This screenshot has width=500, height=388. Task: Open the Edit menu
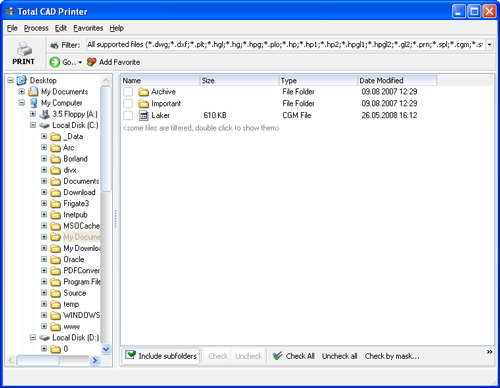[x=61, y=28]
